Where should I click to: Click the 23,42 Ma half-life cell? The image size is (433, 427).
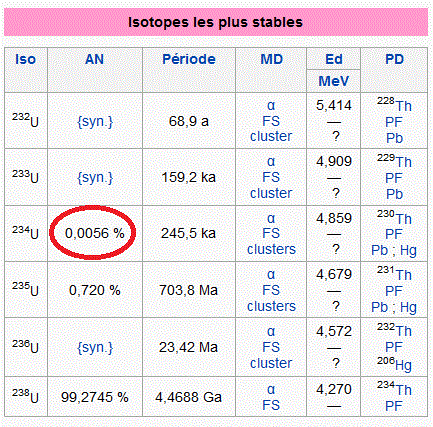click(x=189, y=347)
